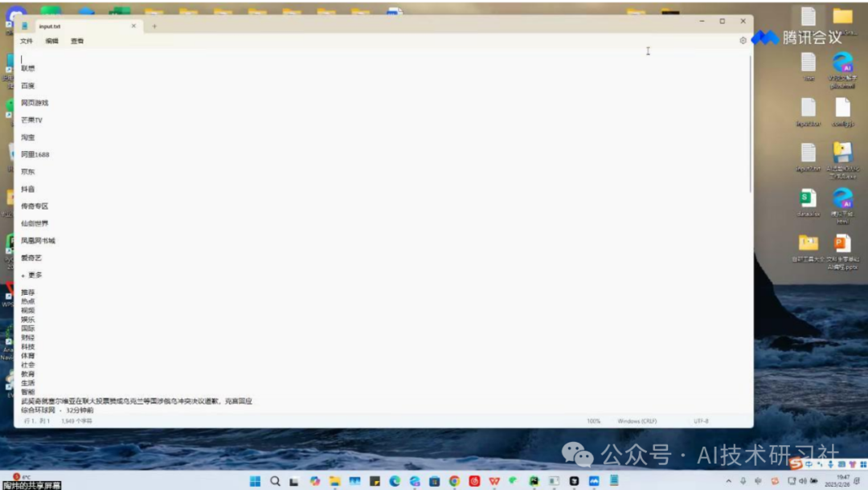Select Windows (CRLF) line ending indicator
Screen dimensions: 868x490
tap(638, 421)
